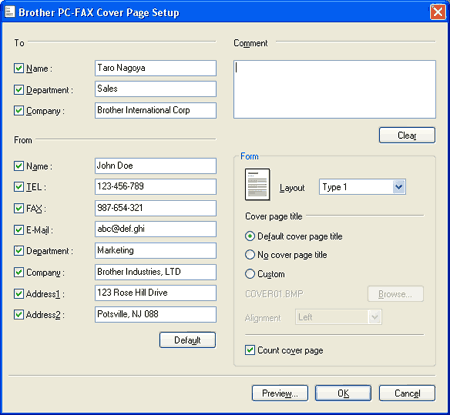The width and height of the screenshot is (450, 415).
Task: Disable the From FAX checkbox
Action: click(x=19, y=208)
